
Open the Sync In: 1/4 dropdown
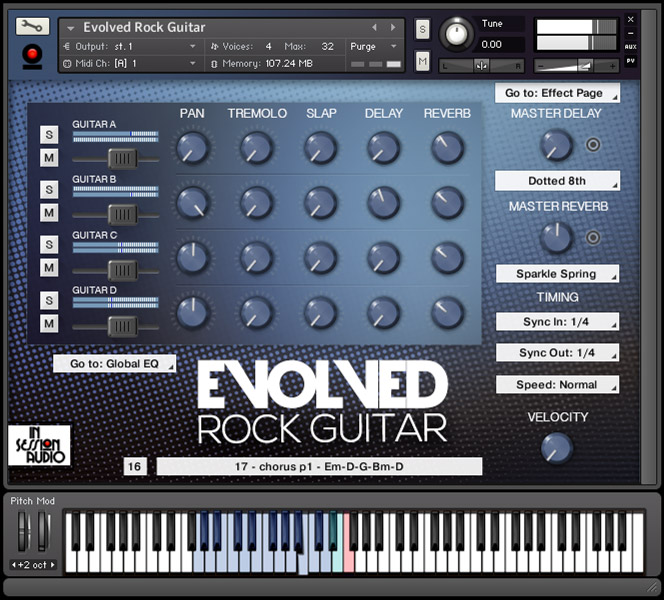557,322
